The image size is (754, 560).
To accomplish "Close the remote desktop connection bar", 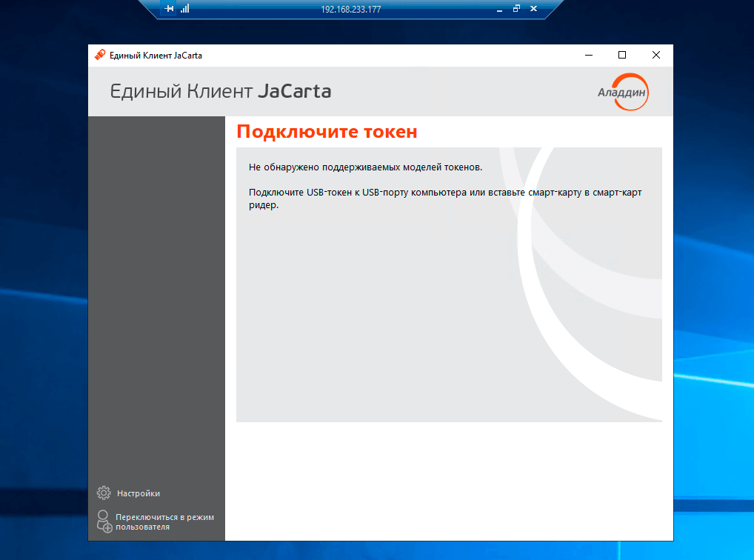I will pos(533,9).
